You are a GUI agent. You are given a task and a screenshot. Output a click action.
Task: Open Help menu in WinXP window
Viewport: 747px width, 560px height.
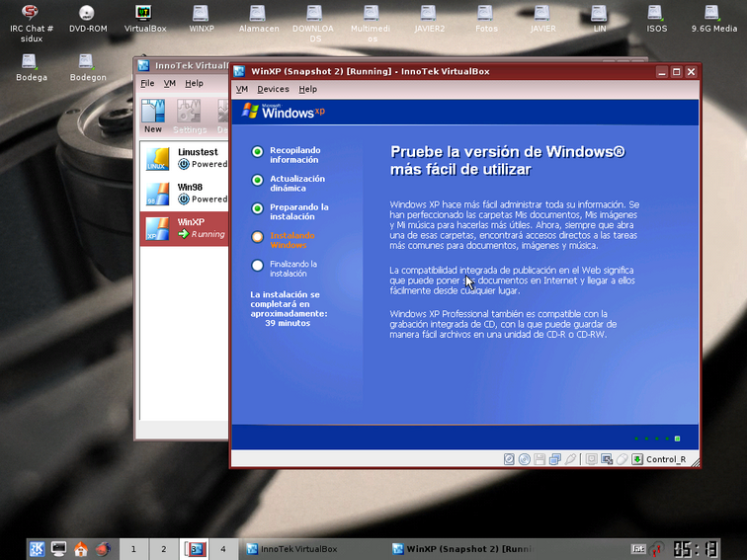pyautogui.click(x=307, y=89)
